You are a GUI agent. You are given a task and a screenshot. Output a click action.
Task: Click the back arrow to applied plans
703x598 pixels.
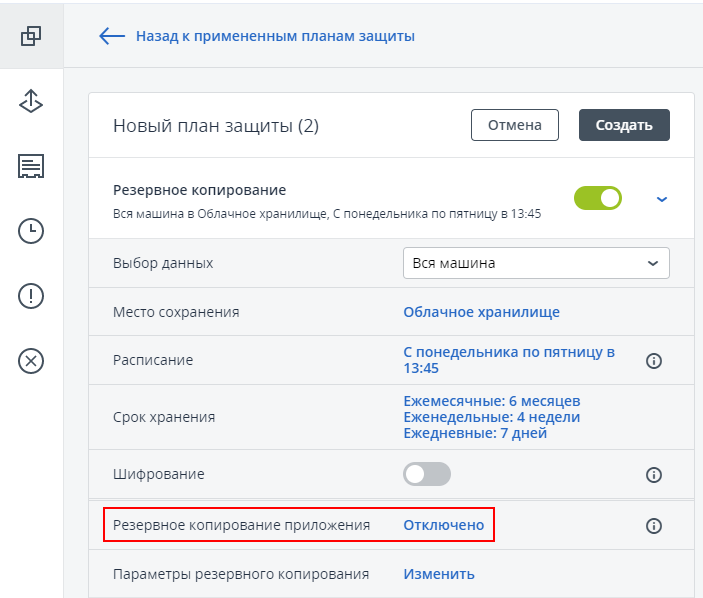pyautogui.click(x=111, y=36)
